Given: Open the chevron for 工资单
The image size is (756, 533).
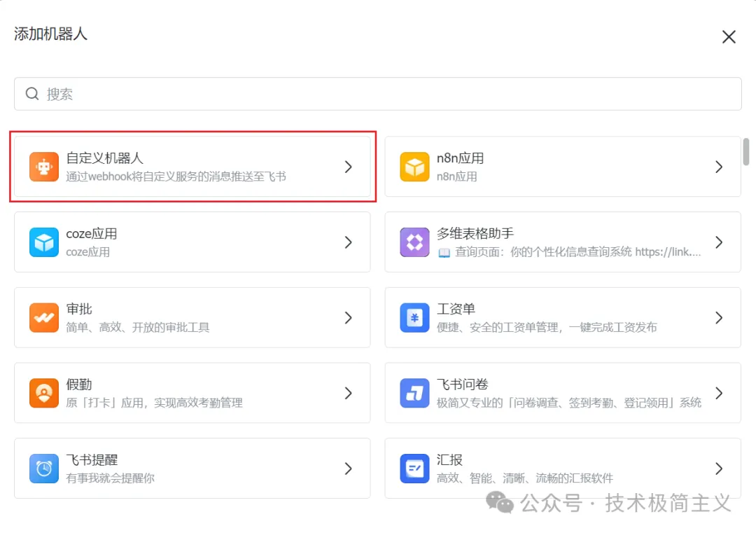Looking at the screenshot, I should coord(719,317).
